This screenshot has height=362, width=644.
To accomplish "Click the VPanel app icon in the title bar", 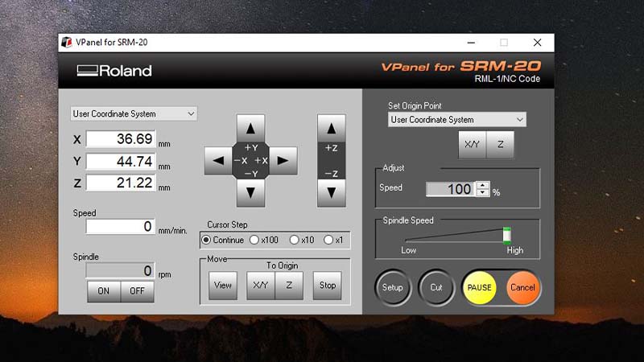I will [x=67, y=43].
